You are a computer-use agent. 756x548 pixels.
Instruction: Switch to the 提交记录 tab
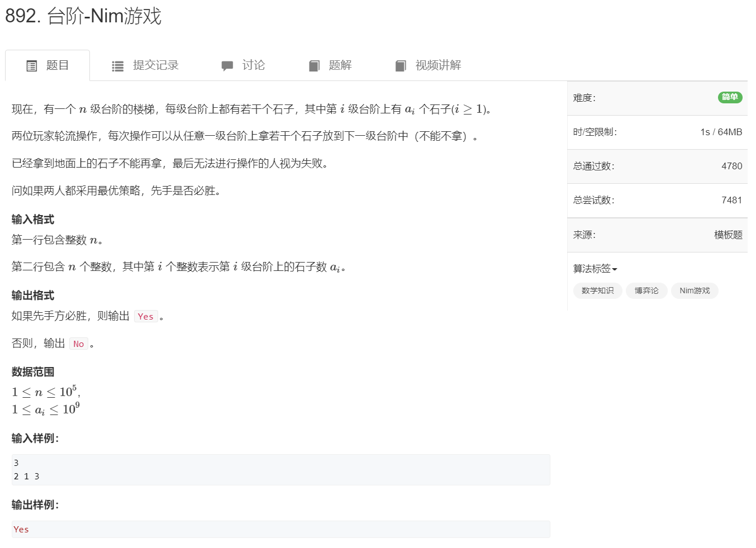(x=155, y=65)
